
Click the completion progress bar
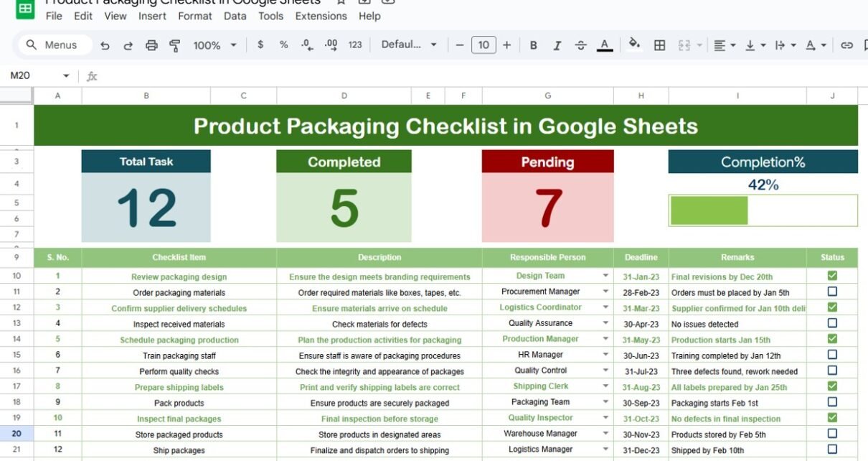[x=763, y=210]
